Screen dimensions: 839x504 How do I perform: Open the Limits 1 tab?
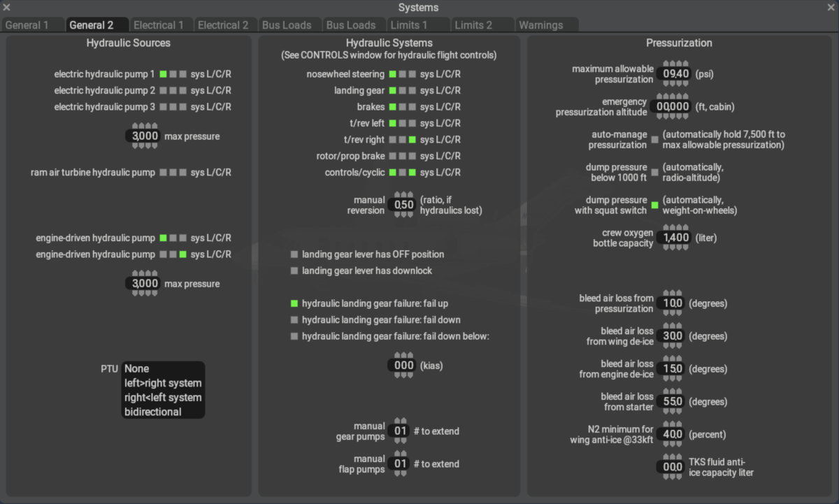409,25
